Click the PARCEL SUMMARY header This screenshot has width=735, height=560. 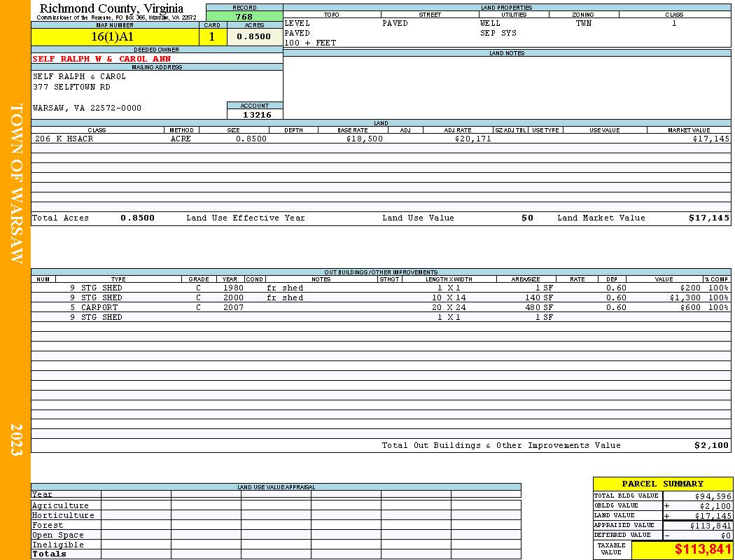662,484
